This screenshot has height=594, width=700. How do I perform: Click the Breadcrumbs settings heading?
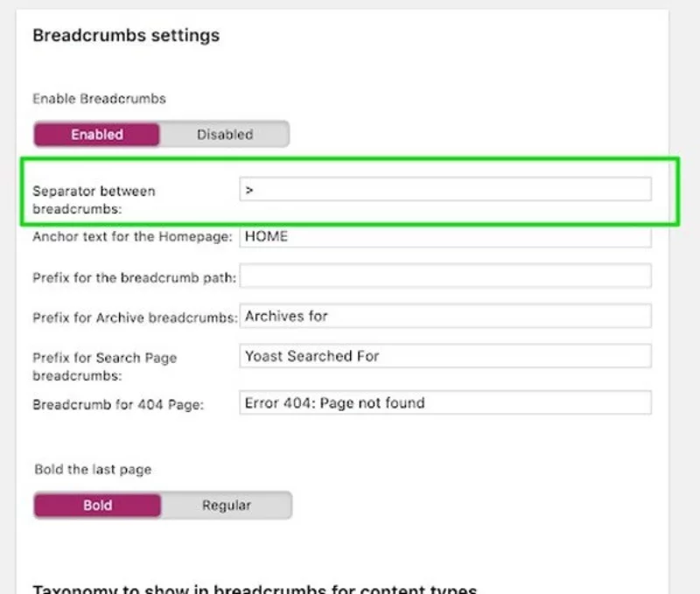pyautogui.click(x=125, y=35)
